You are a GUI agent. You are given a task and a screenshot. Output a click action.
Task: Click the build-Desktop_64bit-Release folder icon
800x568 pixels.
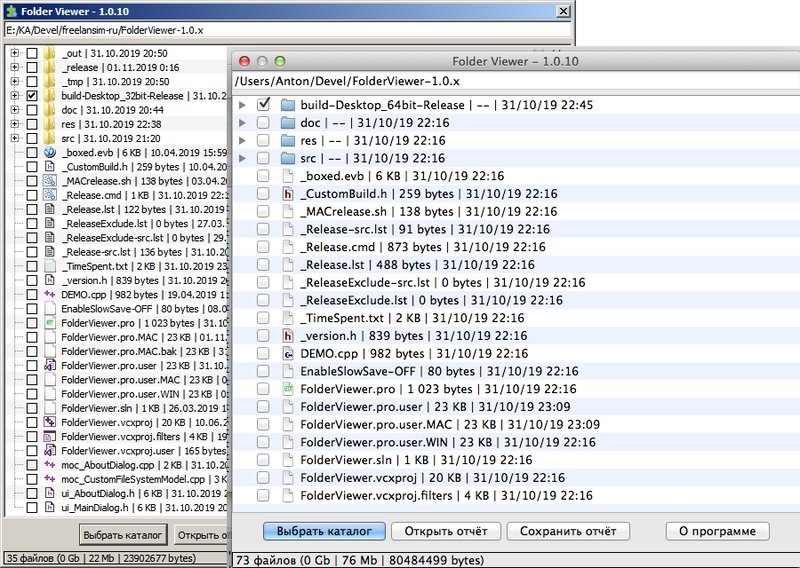click(288, 105)
